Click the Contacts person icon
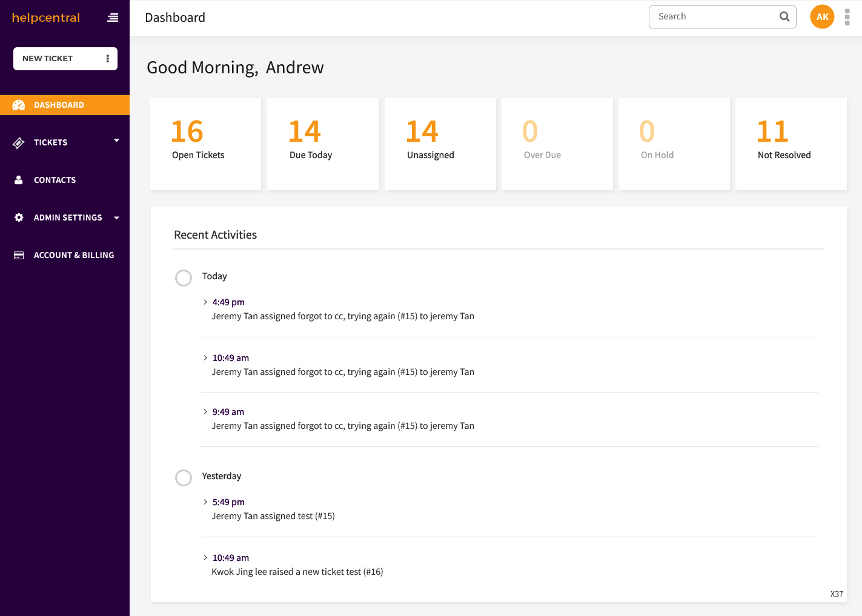This screenshot has height=616, width=862. [19, 180]
